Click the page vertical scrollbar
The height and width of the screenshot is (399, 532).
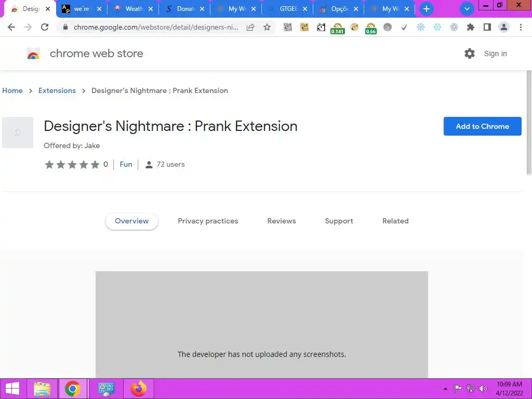[528, 124]
